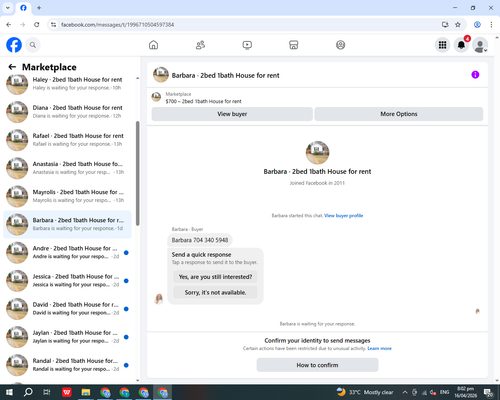The width and height of the screenshot is (500, 400).
Task: Open the nine-dot menu grid
Action: click(442, 45)
